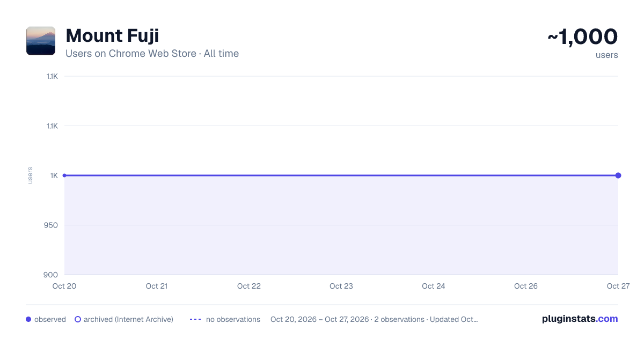Open the pluginstats.com link
The width and height of the screenshot is (644, 338).
580,319
